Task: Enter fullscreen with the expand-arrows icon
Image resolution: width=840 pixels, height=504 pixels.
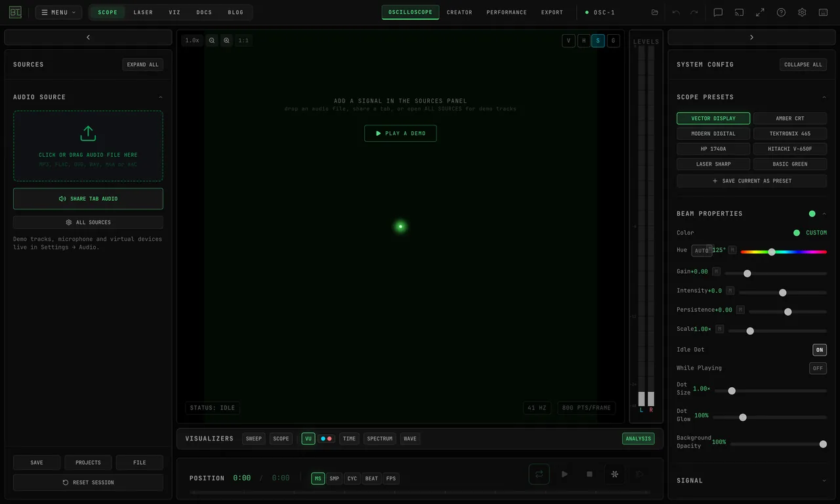Action: (x=760, y=12)
